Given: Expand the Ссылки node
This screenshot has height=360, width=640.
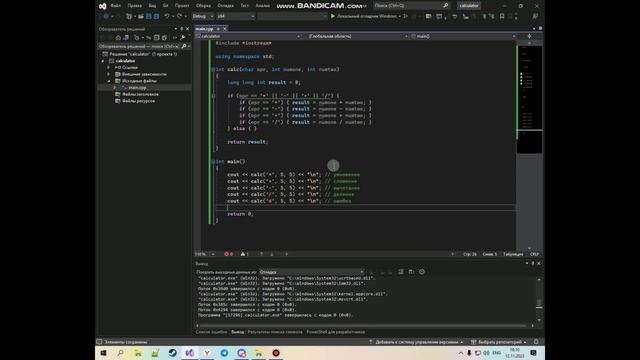Looking at the screenshot, I should coord(109,67).
